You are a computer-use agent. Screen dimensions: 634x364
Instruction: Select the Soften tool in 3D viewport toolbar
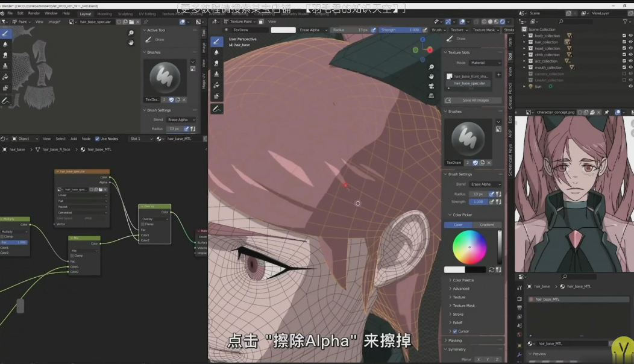click(217, 52)
